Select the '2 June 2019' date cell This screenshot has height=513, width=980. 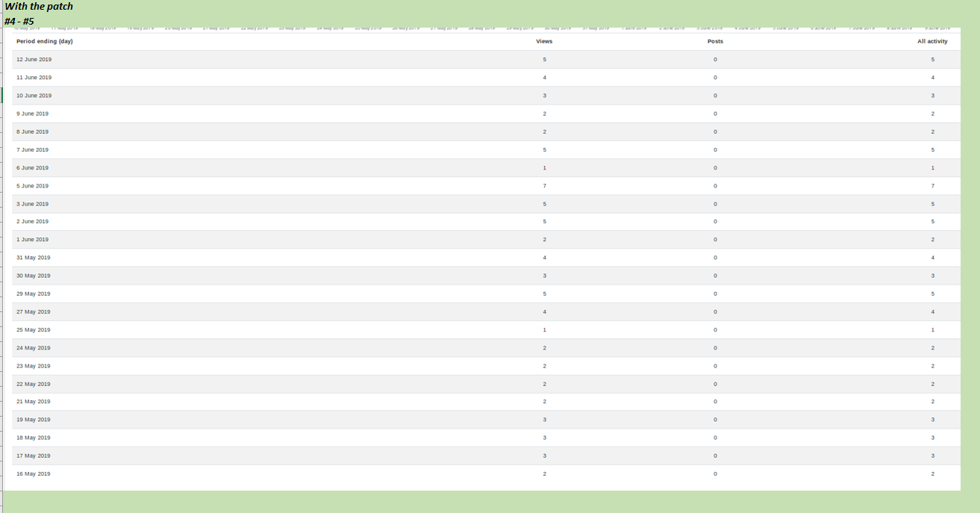click(x=32, y=222)
